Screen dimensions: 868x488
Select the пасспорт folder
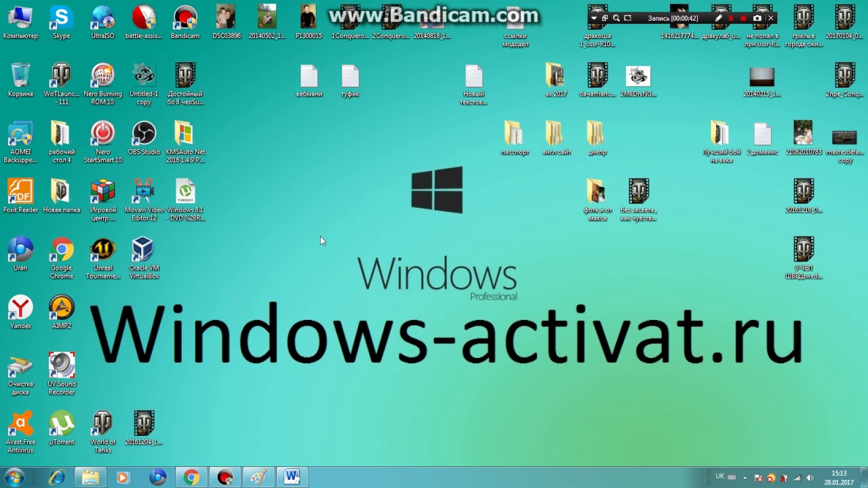515,138
